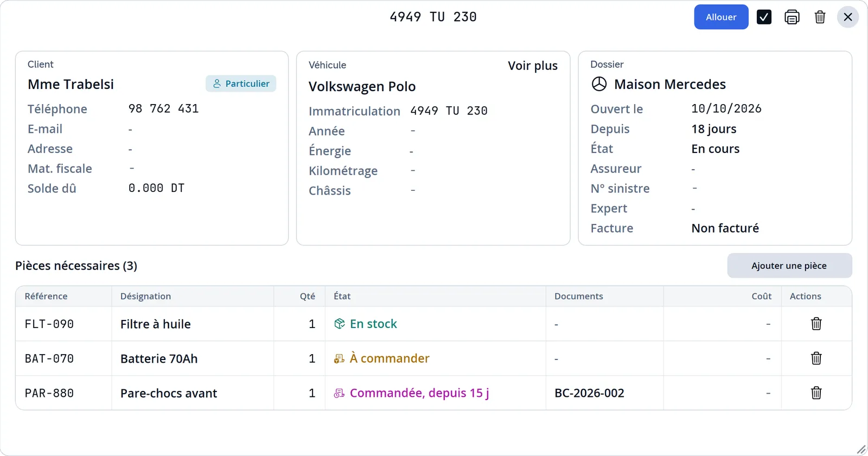The width and height of the screenshot is (868, 456).
Task: Click the dialog title 4949 TU 230
Action: pyautogui.click(x=433, y=17)
